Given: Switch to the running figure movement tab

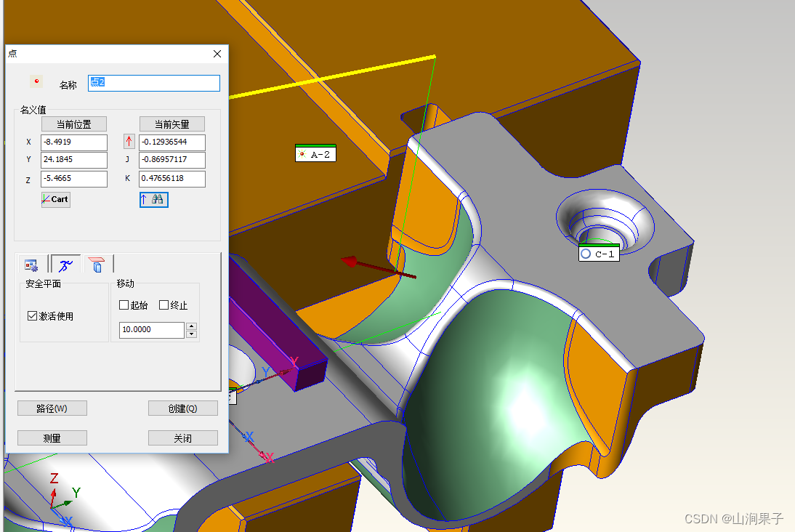Looking at the screenshot, I should point(65,265).
